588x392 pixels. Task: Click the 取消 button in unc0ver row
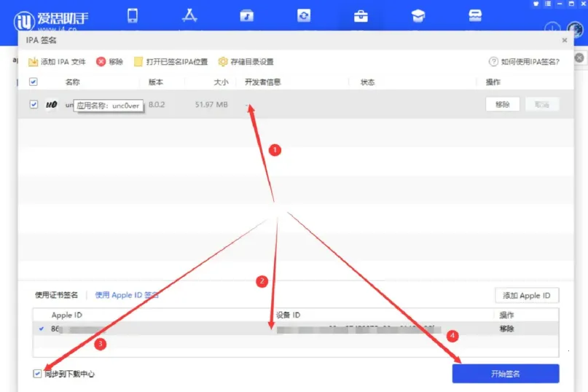click(542, 104)
